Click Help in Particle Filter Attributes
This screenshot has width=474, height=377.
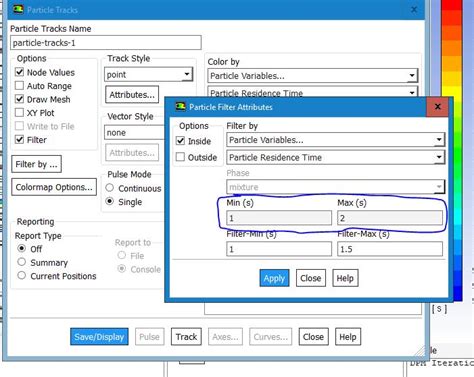click(x=345, y=278)
